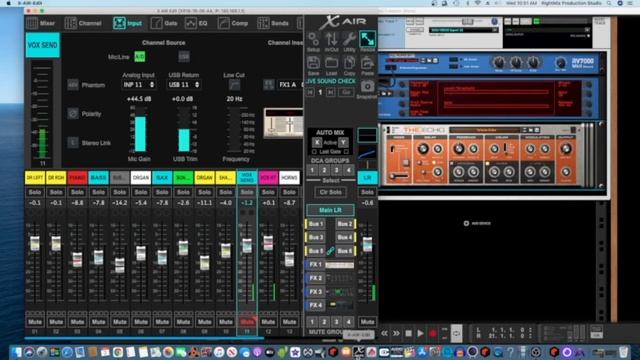Select the USB channel source button
The height and width of the screenshot is (360, 640).
(x=184, y=57)
